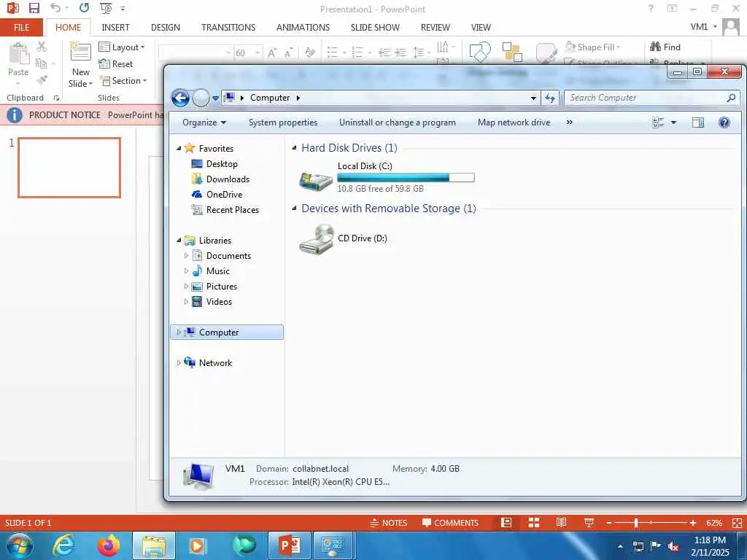Open the Organize menu dropdown
This screenshot has height=560, width=747.
tap(204, 122)
